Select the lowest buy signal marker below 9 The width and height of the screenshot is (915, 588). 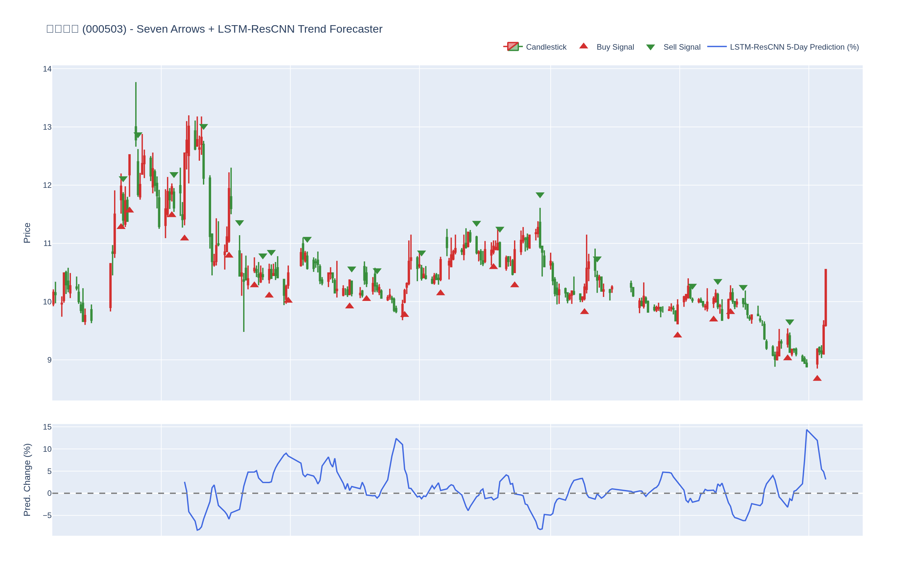pos(817,378)
